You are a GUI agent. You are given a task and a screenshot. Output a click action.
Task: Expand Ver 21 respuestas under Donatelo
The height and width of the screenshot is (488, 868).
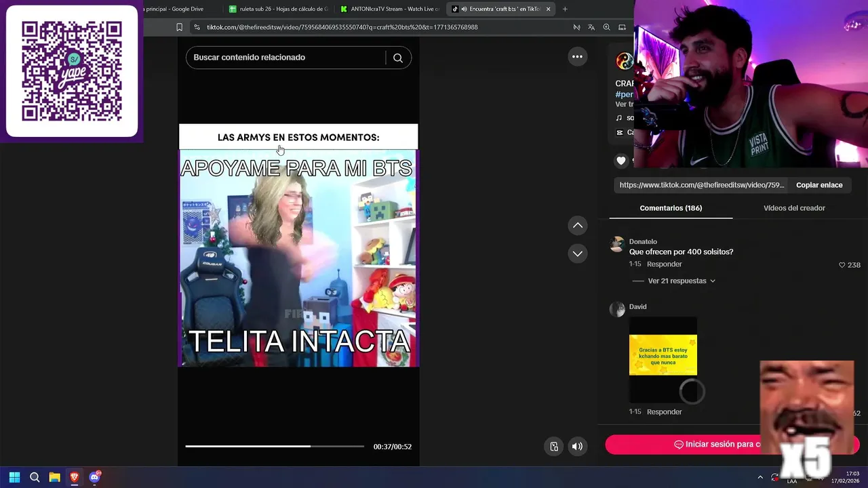click(x=682, y=281)
